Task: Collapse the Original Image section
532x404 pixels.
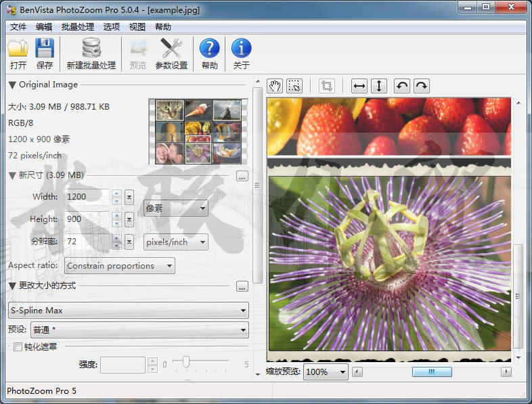Action: point(12,85)
